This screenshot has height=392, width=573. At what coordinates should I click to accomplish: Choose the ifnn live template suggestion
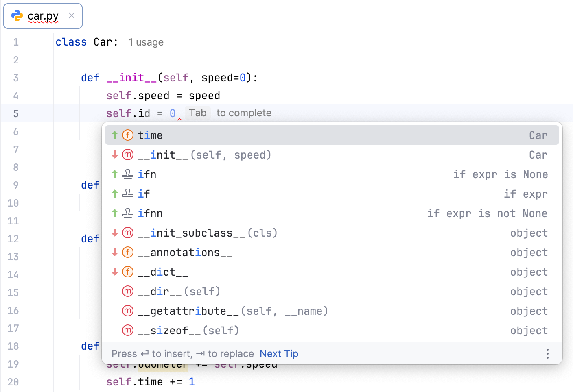click(x=151, y=213)
